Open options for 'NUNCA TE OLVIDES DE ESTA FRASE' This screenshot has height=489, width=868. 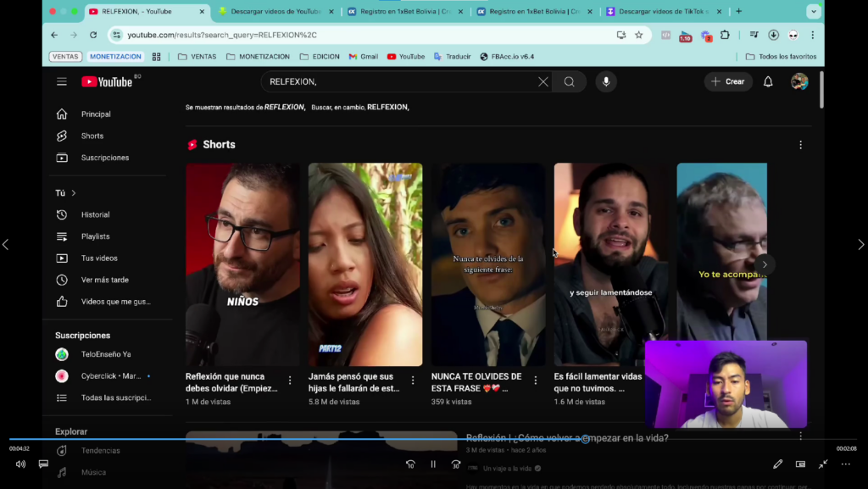(x=536, y=381)
